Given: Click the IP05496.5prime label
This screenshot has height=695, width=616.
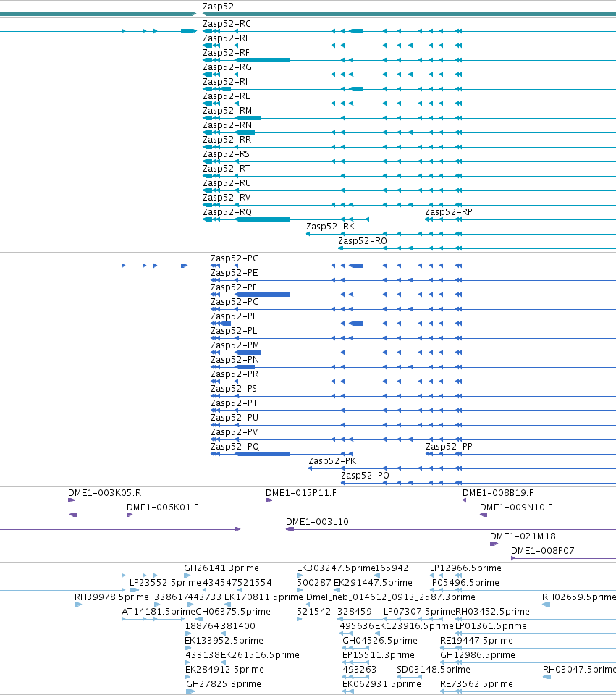Looking at the screenshot, I should (465, 583).
